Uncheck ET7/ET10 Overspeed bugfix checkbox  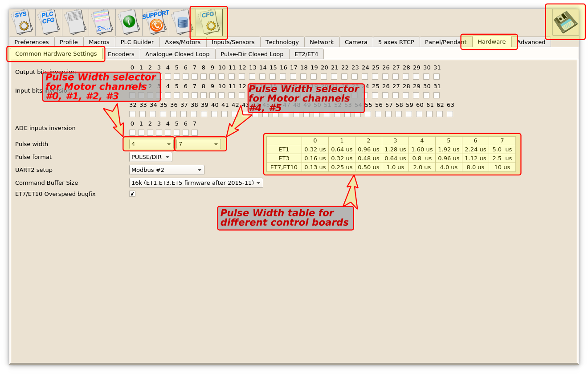click(132, 194)
